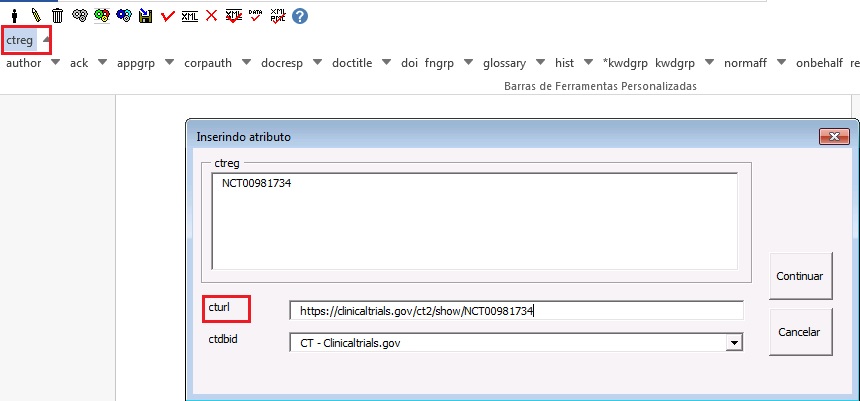This screenshot has height=401, width=860.
Task: Open the ctdbid combo box dropdown
Action: pos(735,343)
